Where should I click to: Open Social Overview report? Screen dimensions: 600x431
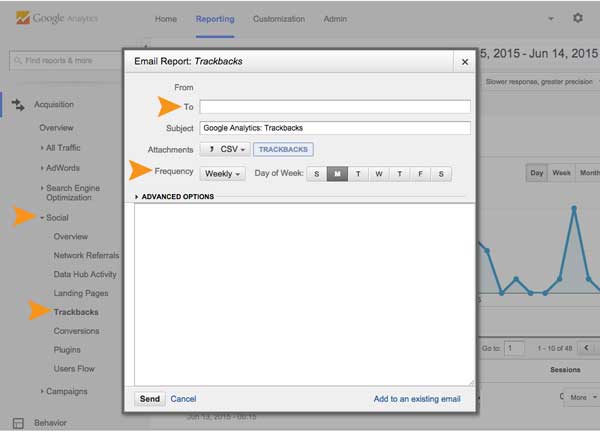[71, 237]
